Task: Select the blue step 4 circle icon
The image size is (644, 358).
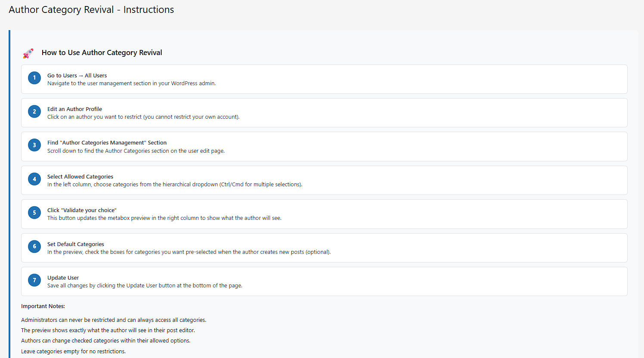Action: click(x=34, y=179)
